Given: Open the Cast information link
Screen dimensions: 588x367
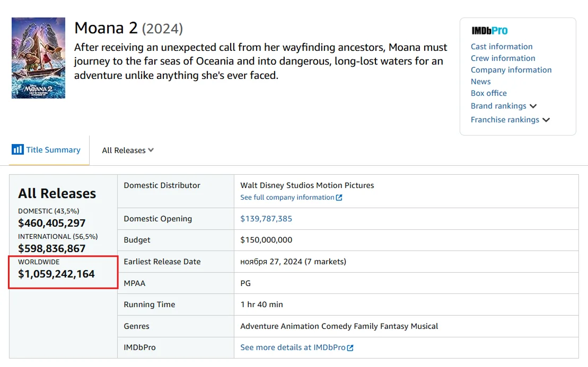Looking at the screenshot, I should click(x=502, y=47).
